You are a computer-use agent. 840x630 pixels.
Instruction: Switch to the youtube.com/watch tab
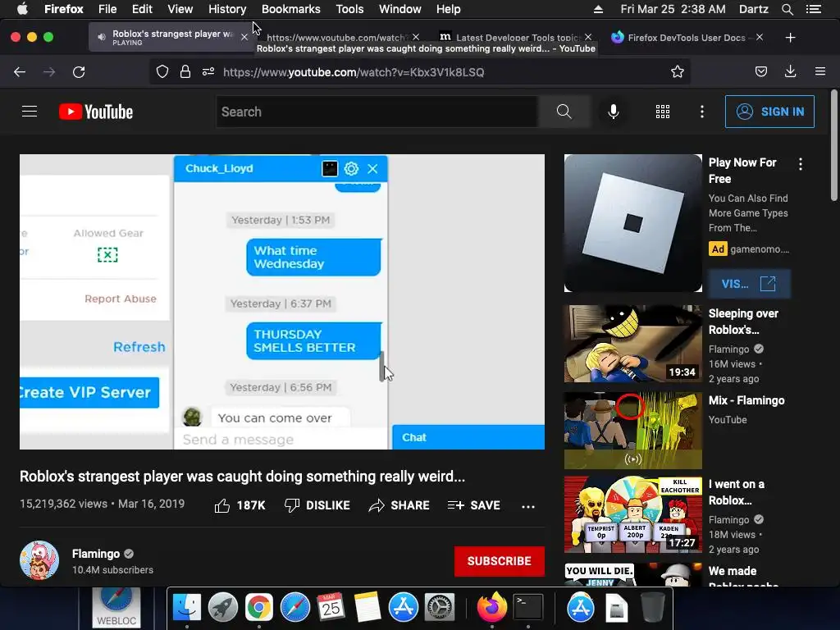(337, 38)
